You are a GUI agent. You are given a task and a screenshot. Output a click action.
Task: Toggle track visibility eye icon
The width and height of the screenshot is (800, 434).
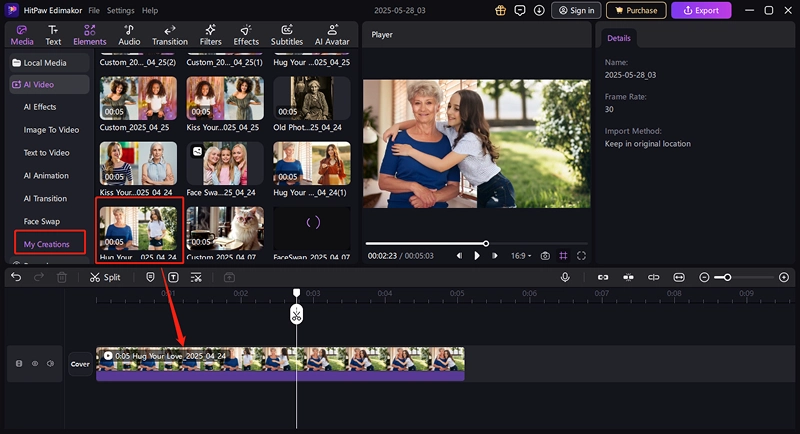pos(35,364)
